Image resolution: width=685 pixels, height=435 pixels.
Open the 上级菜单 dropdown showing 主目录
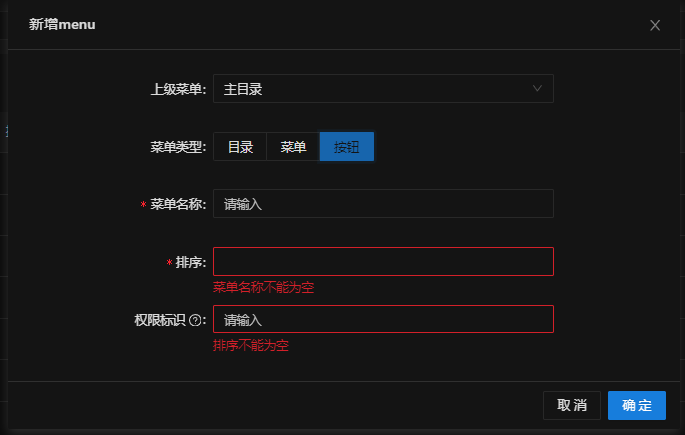point(383,89)
